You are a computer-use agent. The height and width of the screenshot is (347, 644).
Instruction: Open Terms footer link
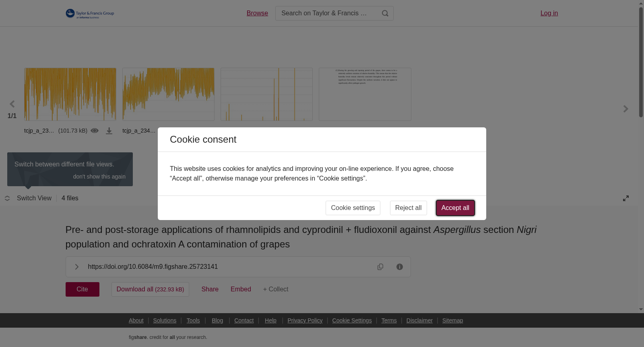(x=389, y=320)
